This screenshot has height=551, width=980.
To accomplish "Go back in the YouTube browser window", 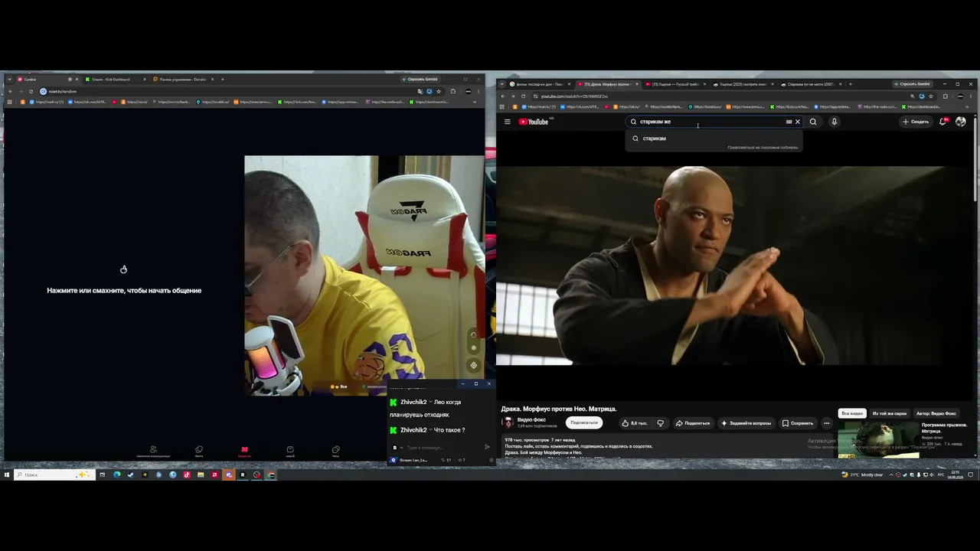I will click(502, 96).
